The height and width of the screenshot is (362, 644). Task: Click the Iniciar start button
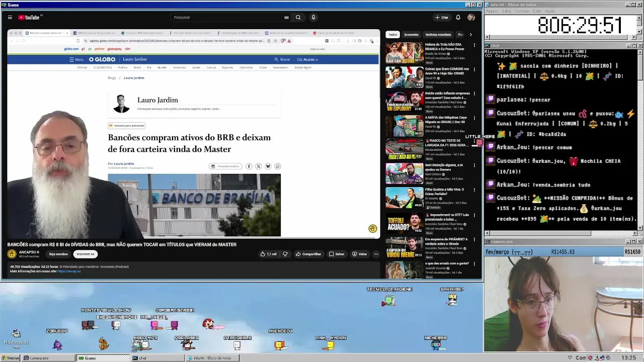(x=11, y=358)
